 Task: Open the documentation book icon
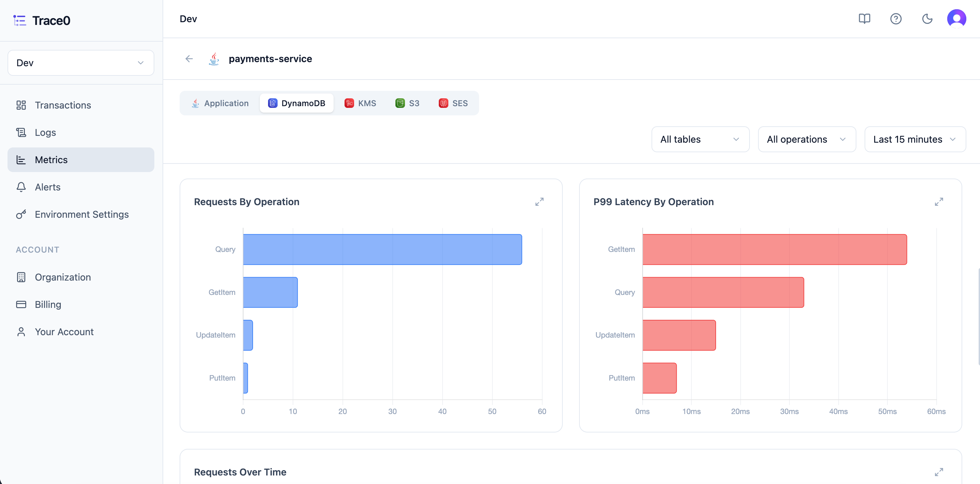(x=864, y=19)
